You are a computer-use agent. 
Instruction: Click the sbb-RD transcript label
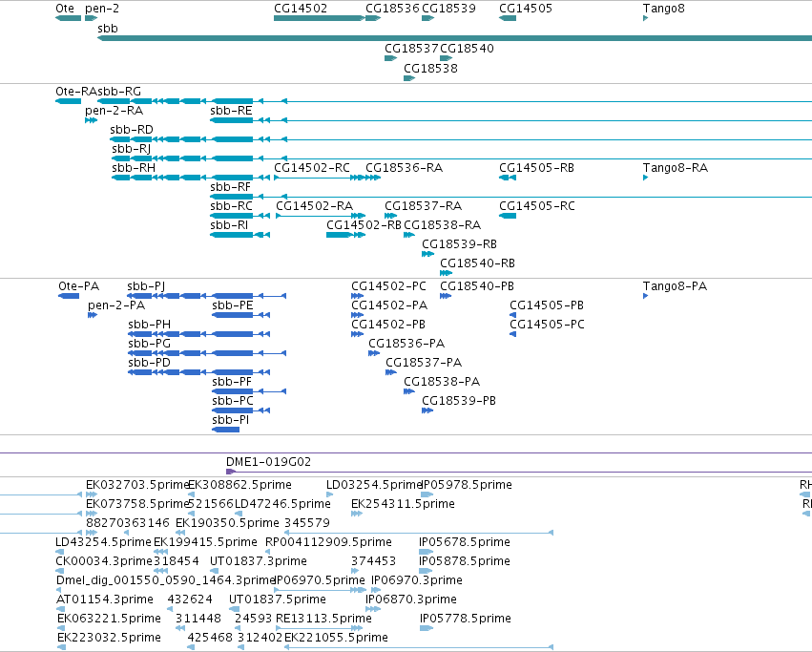tap(132, 130)
